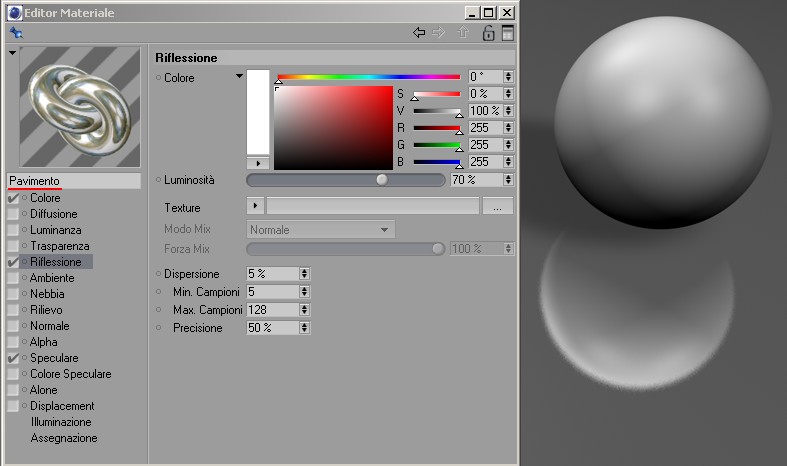Collapse the material preview disclosure triangle
The width and height of the screenshot is (787, 466).
pos(13,52)
